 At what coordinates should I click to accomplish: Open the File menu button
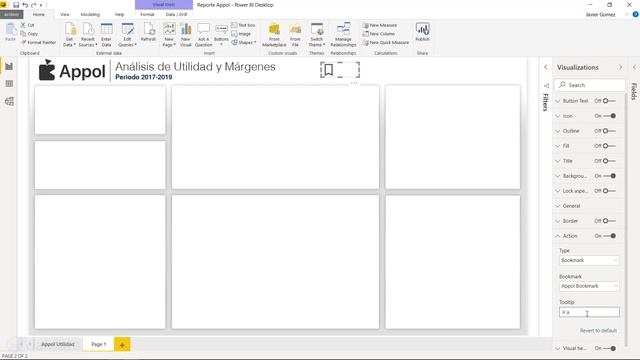(11, 14)
